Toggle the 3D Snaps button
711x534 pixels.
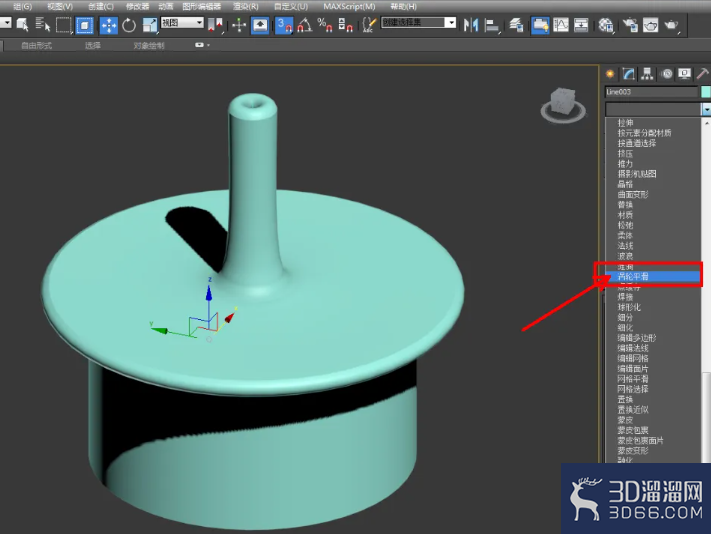(x=284, y=24)
